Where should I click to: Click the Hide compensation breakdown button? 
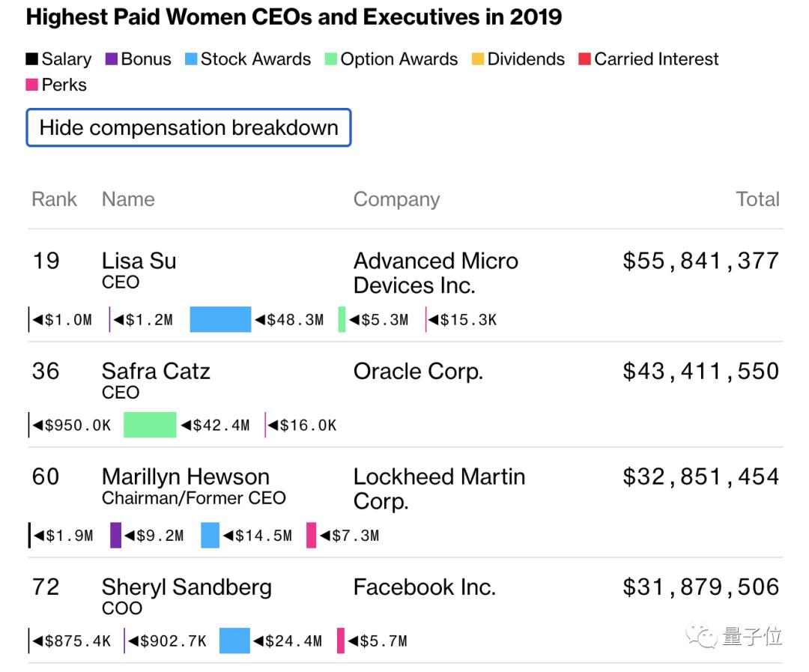pyautogui.click(x=189, y=128)
